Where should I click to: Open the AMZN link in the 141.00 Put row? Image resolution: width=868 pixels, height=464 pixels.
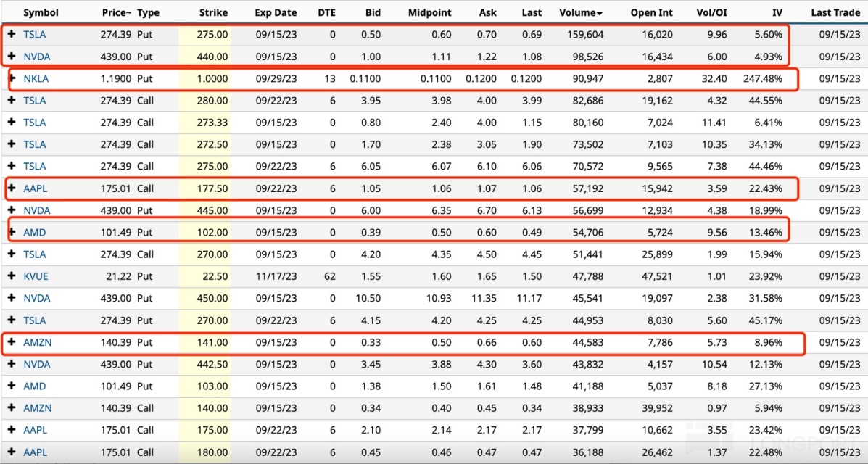[x=38, y=342]
